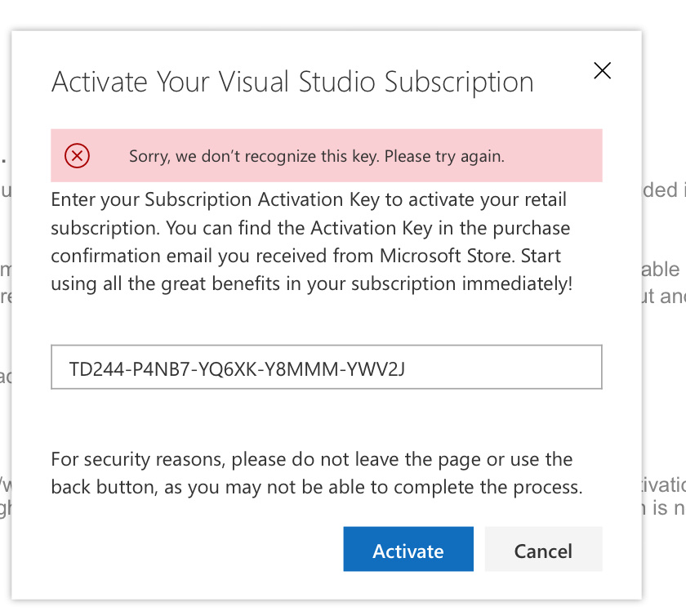Click the text box containing the product key
The height and width of the screenshot is (616, 686).
coord(326,367)
